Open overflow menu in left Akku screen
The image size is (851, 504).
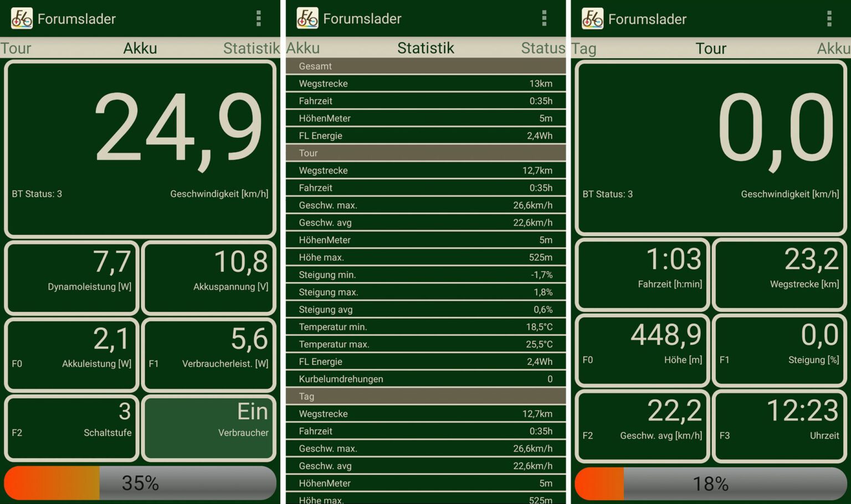coord(258,18)
